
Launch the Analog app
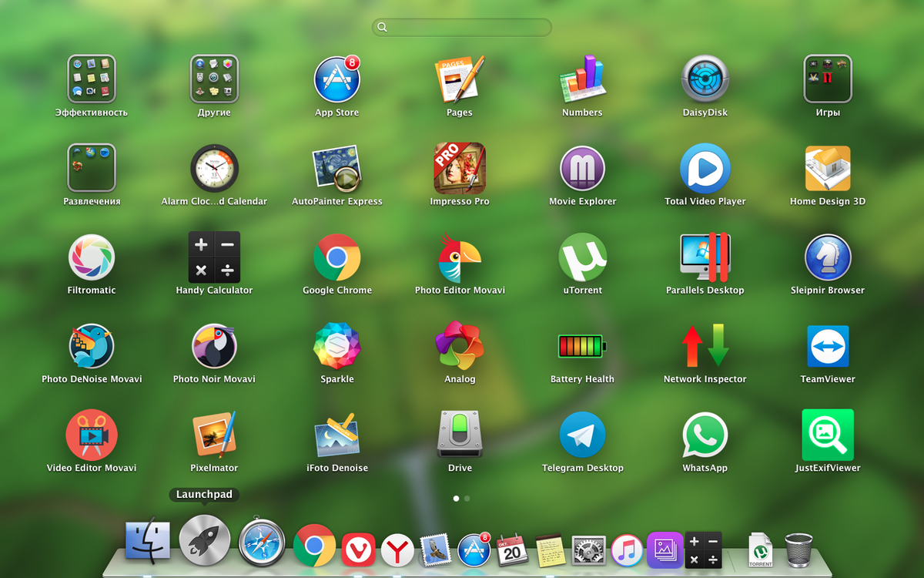click(x=460, y=345)
